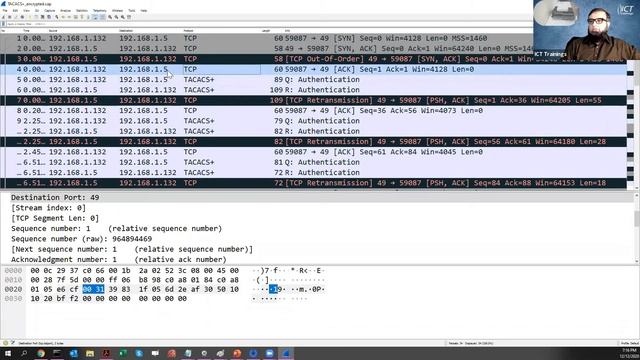Select Destination Port: 49 detail line
The image size is (640, 360).
55,198
